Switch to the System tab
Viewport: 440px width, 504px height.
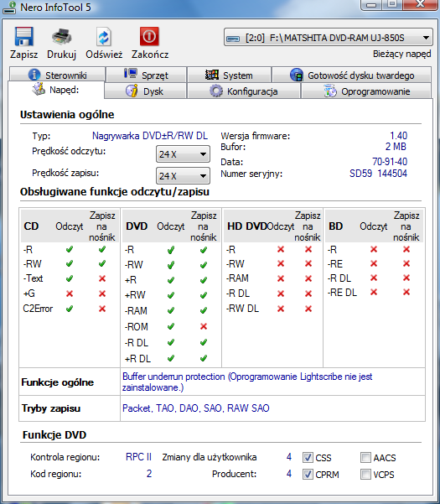tap(230, 75)
